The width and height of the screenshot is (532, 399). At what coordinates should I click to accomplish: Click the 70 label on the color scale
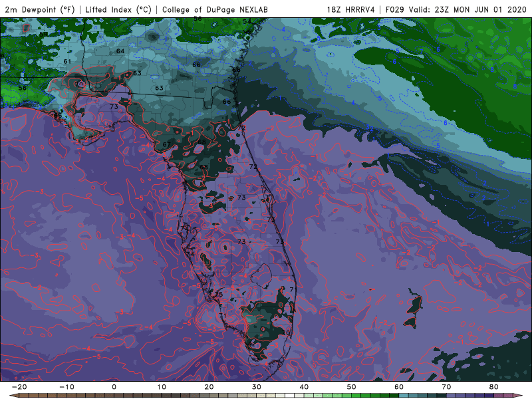click(x=446, y=387)
